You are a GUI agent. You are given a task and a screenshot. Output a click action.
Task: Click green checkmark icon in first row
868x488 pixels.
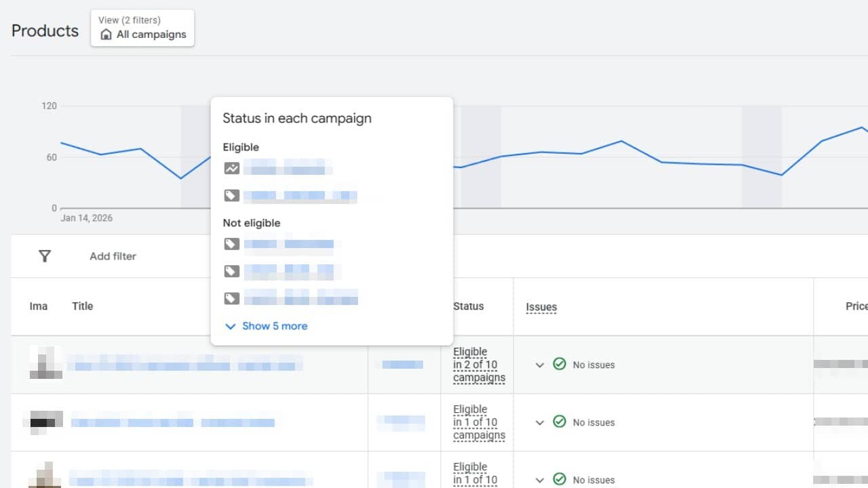point(559,365)
